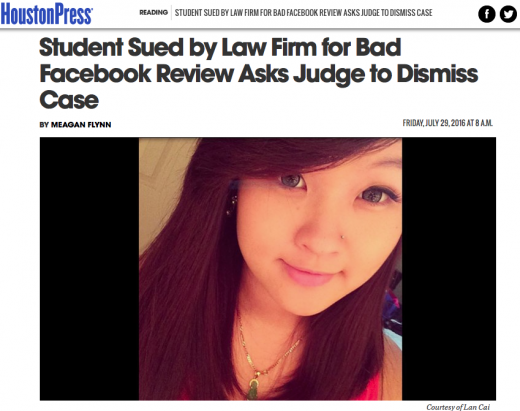Click the word Case in headline
Viewport: 520px width, 411px height.
click(x=69, y=100)
